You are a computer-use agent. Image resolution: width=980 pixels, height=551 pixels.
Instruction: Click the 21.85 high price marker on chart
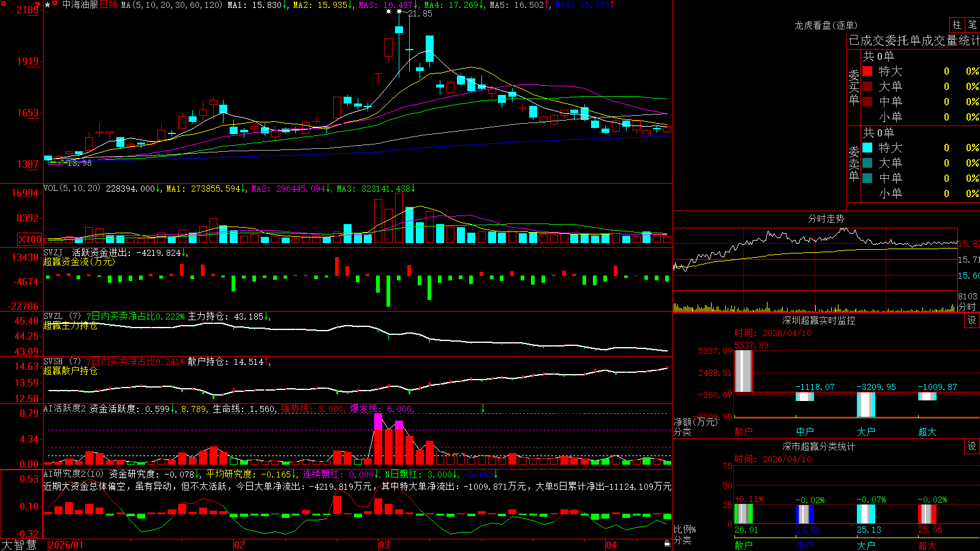tap(420, 13)
